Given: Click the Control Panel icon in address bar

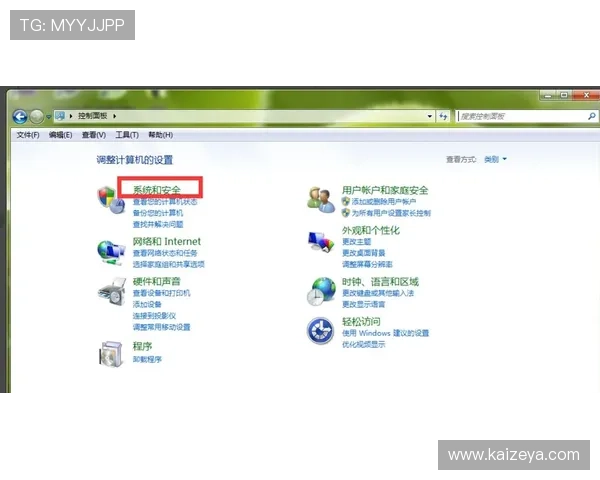Looking at the screenshot, I should [60, 116].
